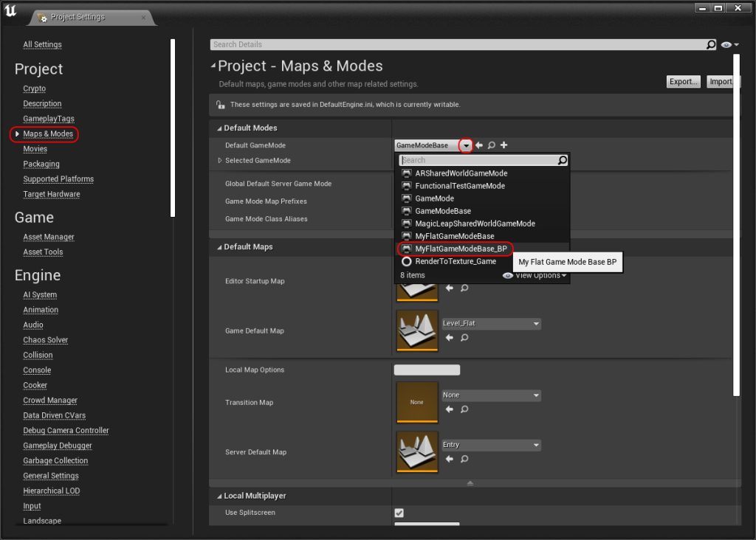
Task: Use selected asset for Default GameMode
Action: pyautogui.click(x=479, y=145)
